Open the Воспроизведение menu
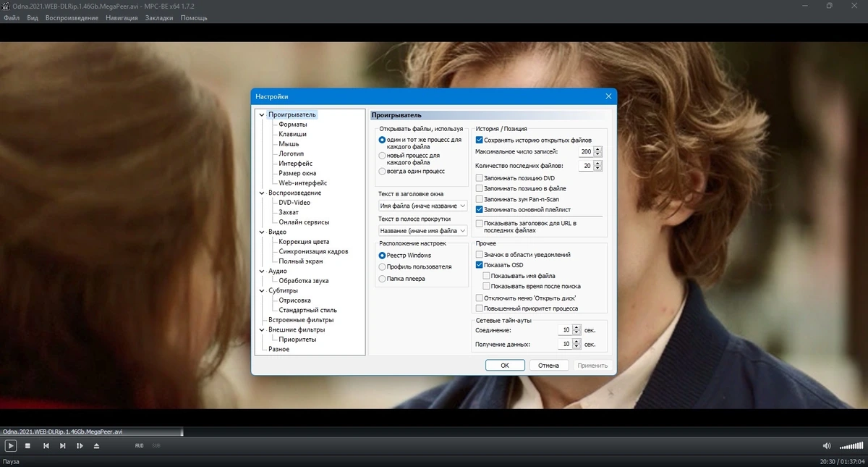868x467 pixels. click(72, 17)
